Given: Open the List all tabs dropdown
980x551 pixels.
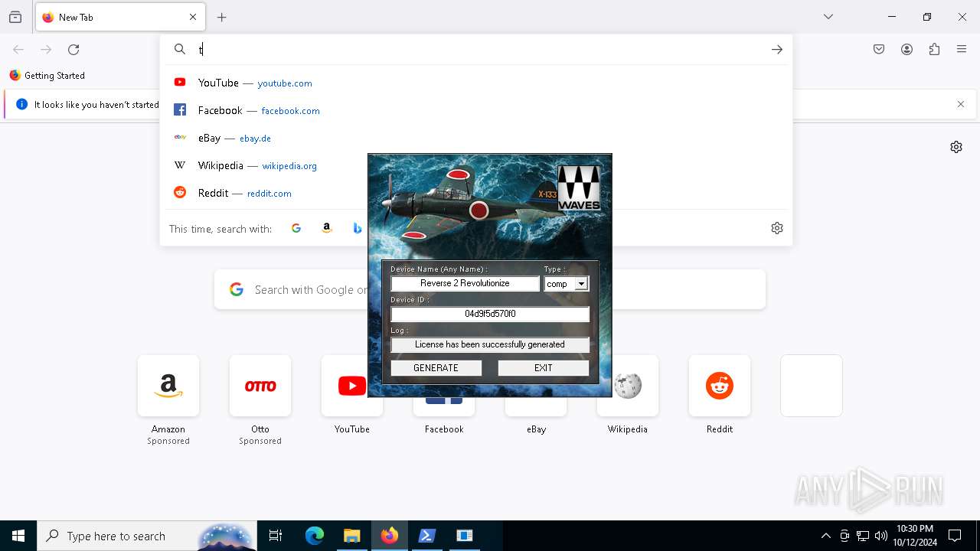Looking at the screenshot, I should pos(828,17).
